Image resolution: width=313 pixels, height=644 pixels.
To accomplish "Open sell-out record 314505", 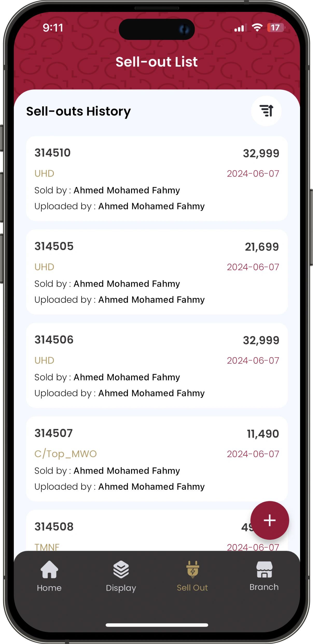I will coord(157,272).
